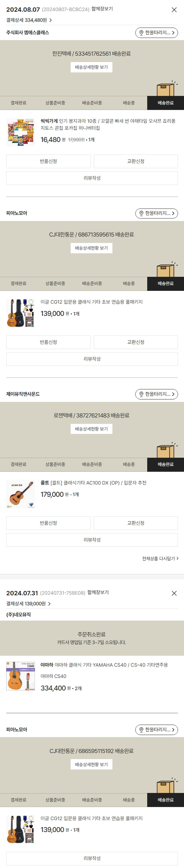View 한진택배 배송상세현황 보기
The width and height of the screenshot is (184, 868).
click(x=91, y=67)
